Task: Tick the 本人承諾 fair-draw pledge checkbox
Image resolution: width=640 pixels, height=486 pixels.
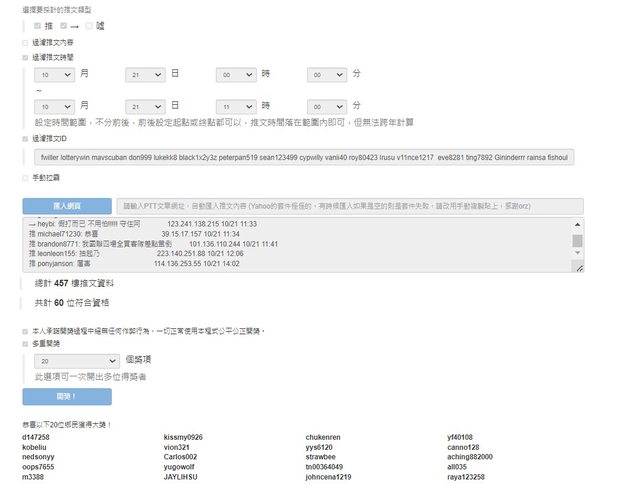Action: pos(25,331)
